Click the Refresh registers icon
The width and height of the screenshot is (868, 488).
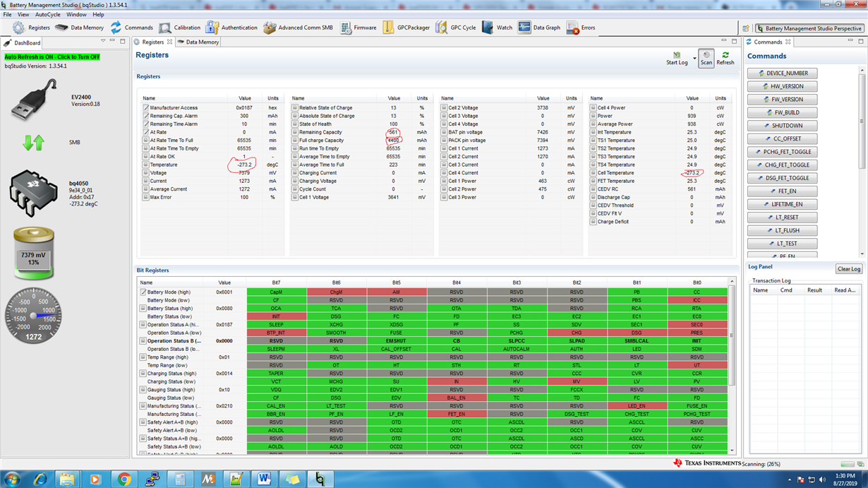coord(725,59)
